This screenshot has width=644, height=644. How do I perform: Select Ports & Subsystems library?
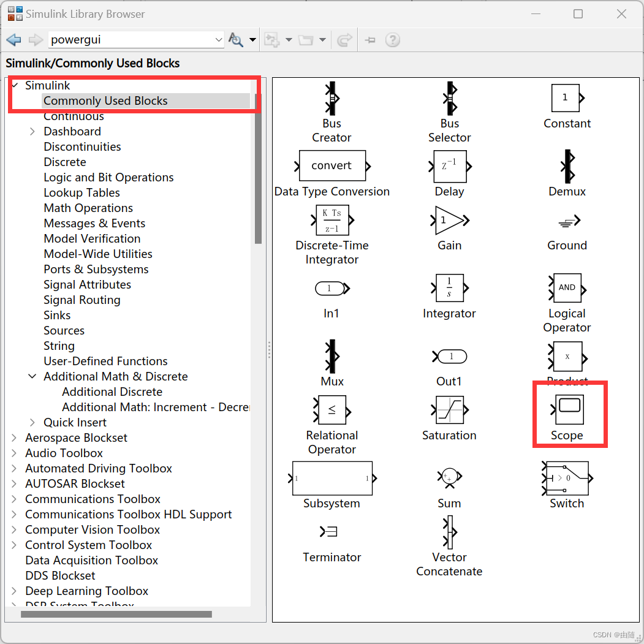click(x=96, y=269)
